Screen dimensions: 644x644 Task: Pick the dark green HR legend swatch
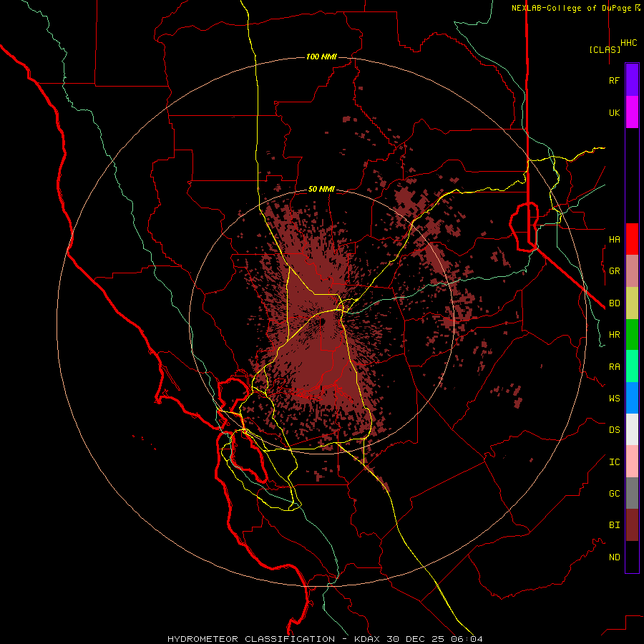632,335
